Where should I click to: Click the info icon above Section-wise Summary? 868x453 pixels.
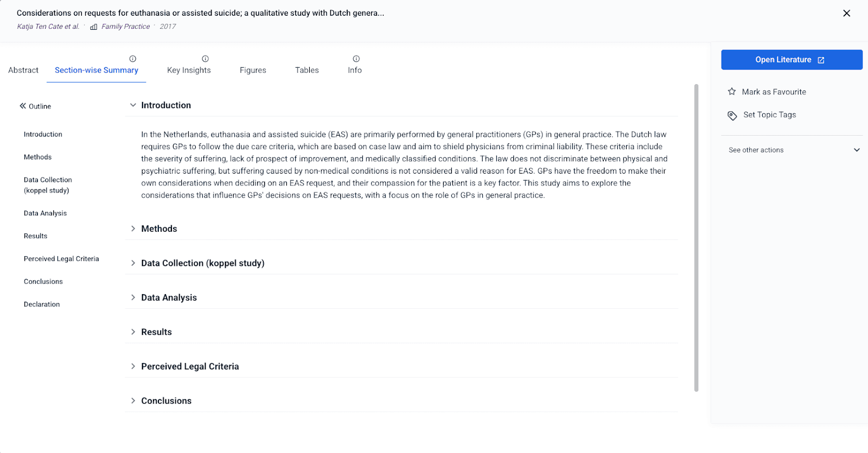pyautogui.click(x=133, y=58)
